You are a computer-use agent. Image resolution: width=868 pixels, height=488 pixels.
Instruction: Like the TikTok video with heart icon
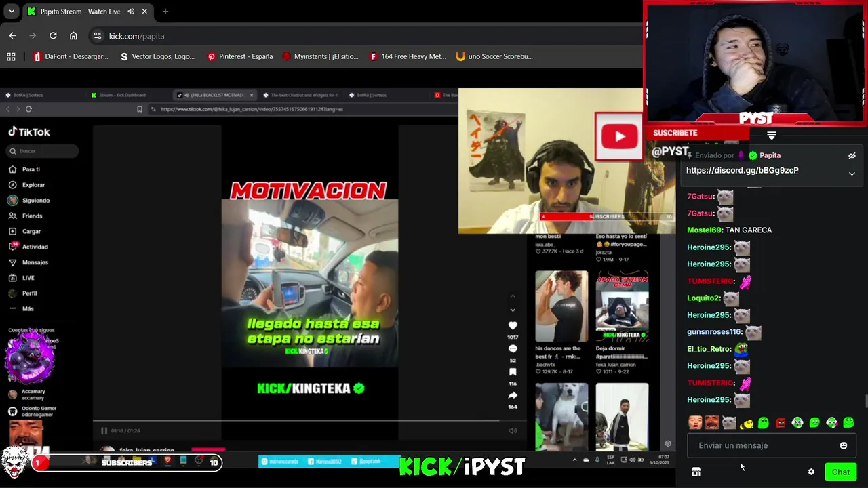(513, 326)
